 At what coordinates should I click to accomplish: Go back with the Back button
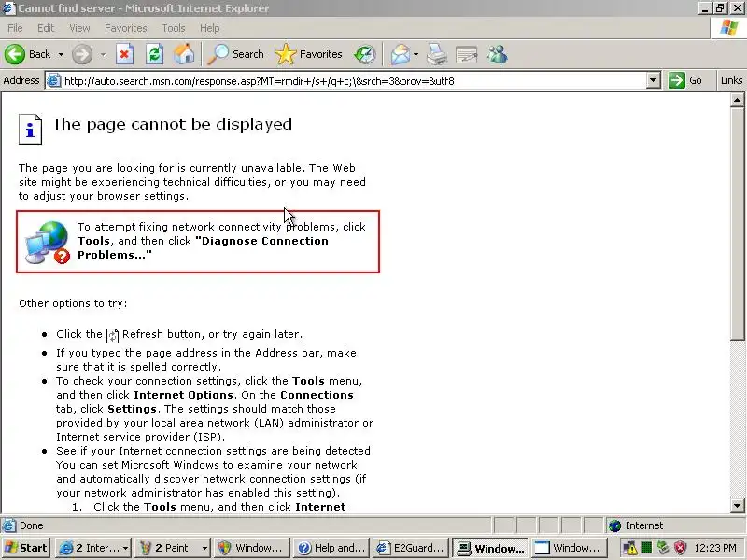pyautogui.click(x=28, y=54)
